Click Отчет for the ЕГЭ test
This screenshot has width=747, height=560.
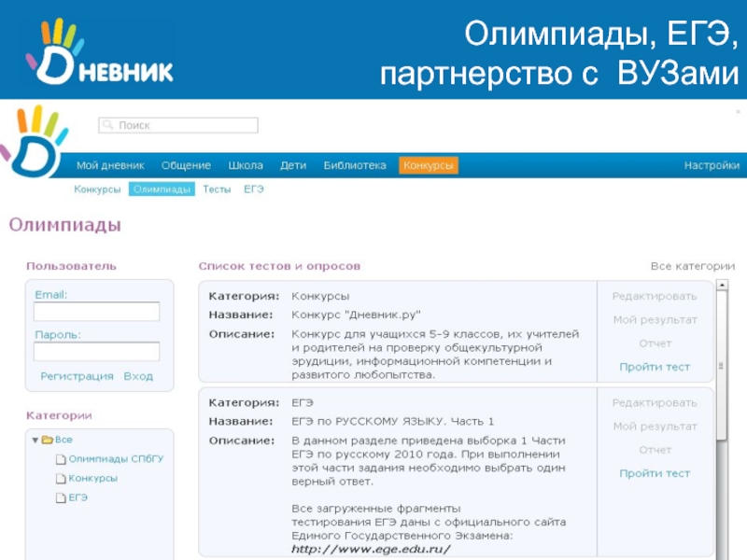[655, 450]
